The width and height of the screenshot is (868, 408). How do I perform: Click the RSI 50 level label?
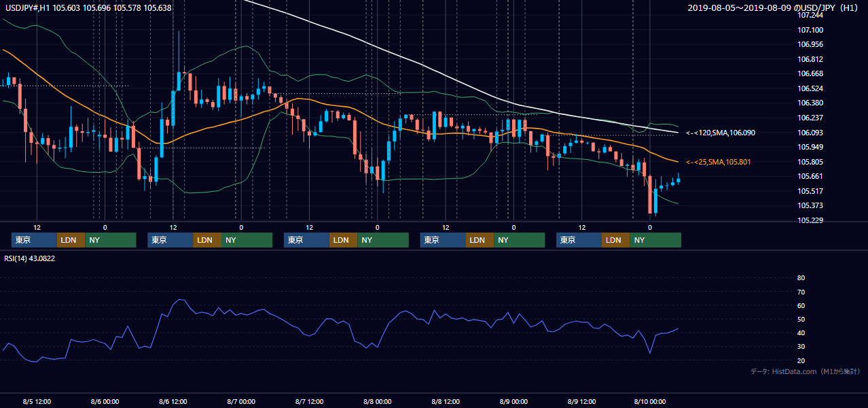click(x=801, y=319)
